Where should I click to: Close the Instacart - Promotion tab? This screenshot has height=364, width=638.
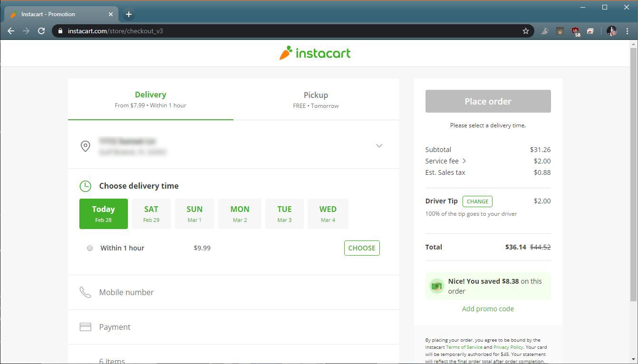tap(111, 14)
